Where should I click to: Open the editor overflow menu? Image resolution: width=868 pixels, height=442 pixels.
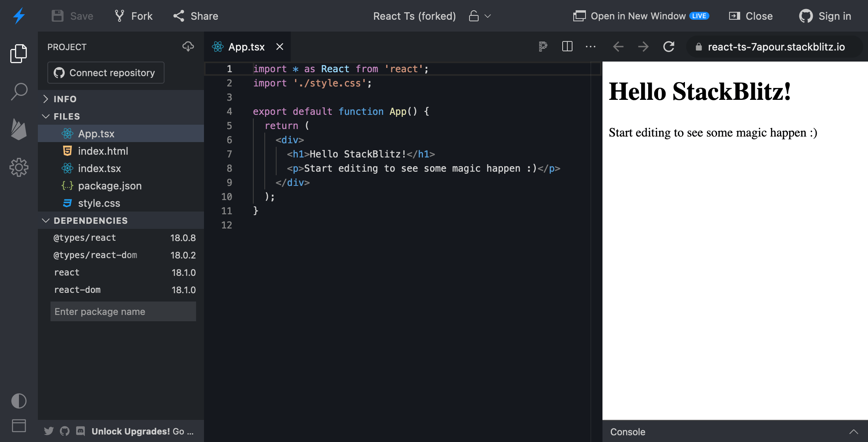coord(590,47)
